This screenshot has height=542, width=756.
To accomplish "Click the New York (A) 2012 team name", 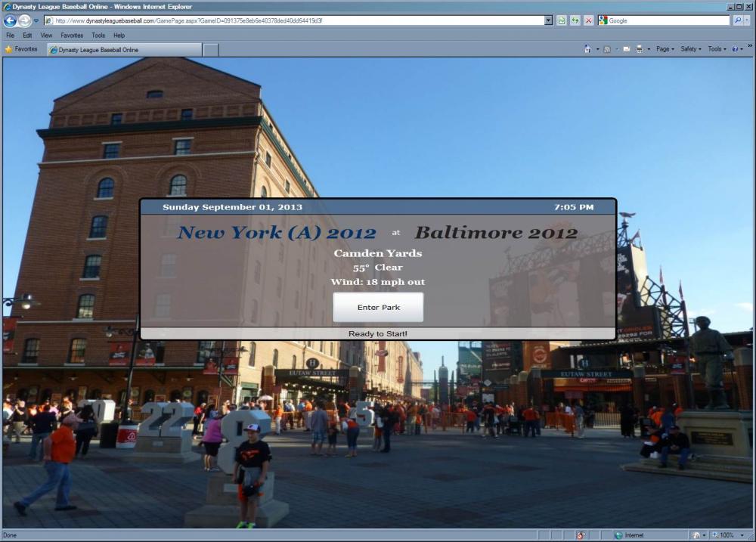I will point(277,233).
